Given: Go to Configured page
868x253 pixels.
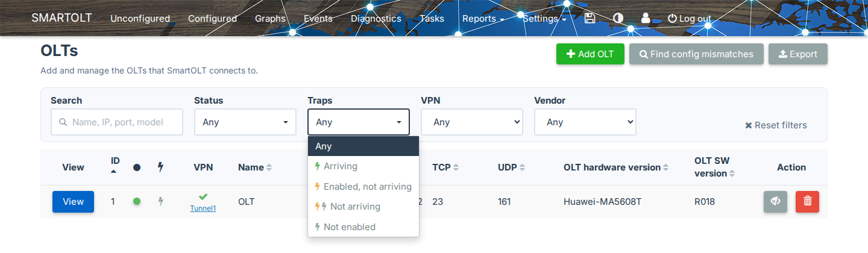Looking at the screenshot, I should (x=212, y=19).
